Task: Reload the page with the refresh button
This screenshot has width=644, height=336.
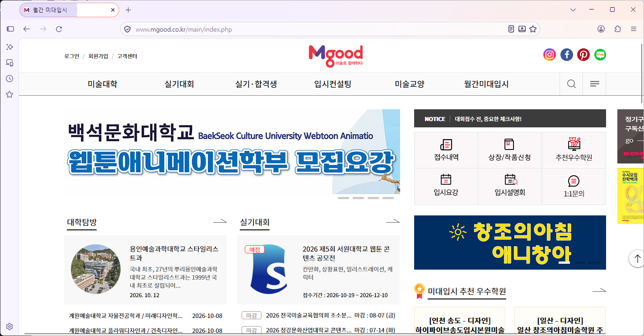Action: coord(59,29)
